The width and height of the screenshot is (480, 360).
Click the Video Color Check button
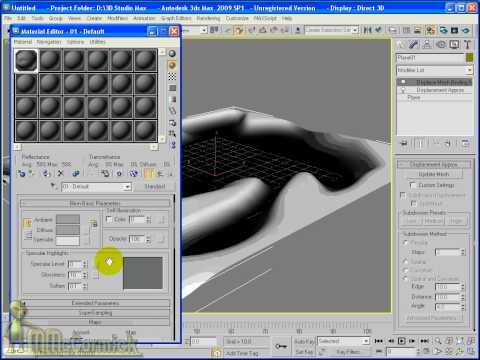coord(172,99)
